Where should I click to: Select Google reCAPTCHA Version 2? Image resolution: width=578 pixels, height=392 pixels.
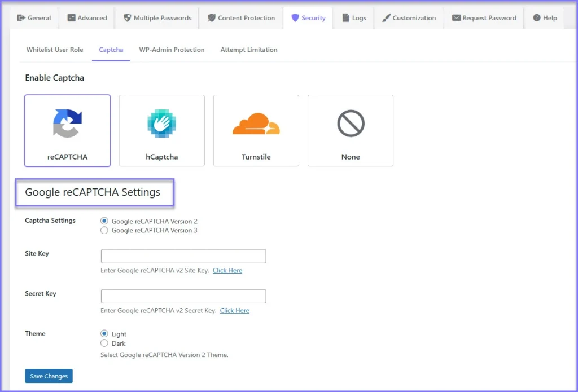click(104, 221)
